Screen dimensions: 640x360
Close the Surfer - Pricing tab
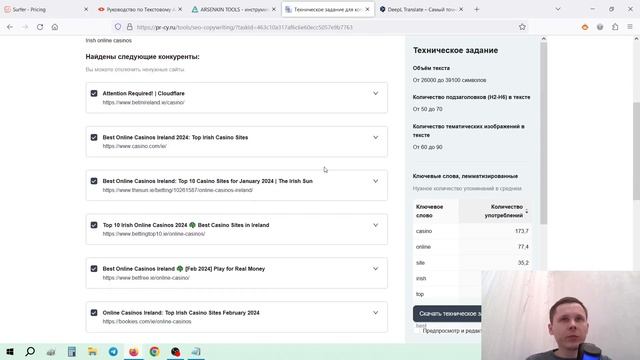86,9
